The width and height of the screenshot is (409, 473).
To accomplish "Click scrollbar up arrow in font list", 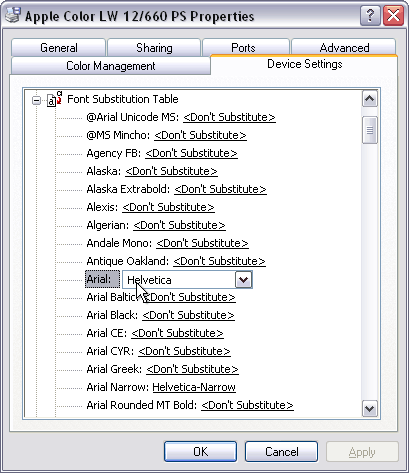I will tap(370, 99).
